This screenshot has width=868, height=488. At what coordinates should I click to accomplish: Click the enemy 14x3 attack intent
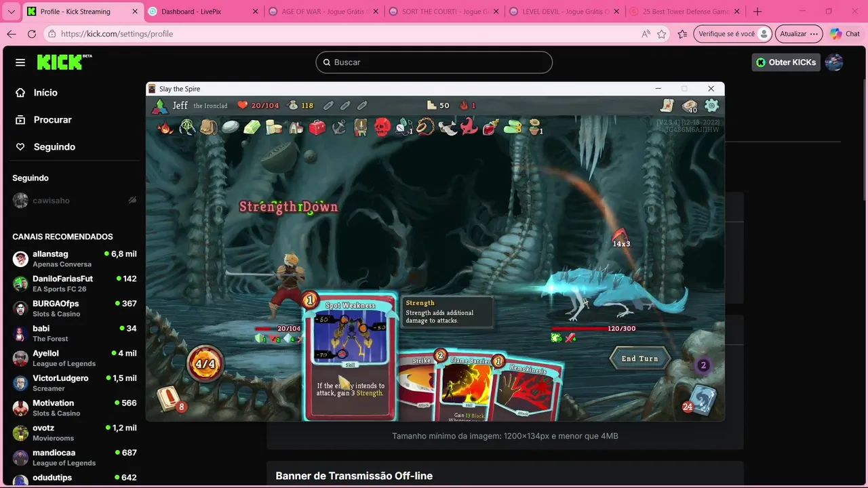[x=620, y=239]
